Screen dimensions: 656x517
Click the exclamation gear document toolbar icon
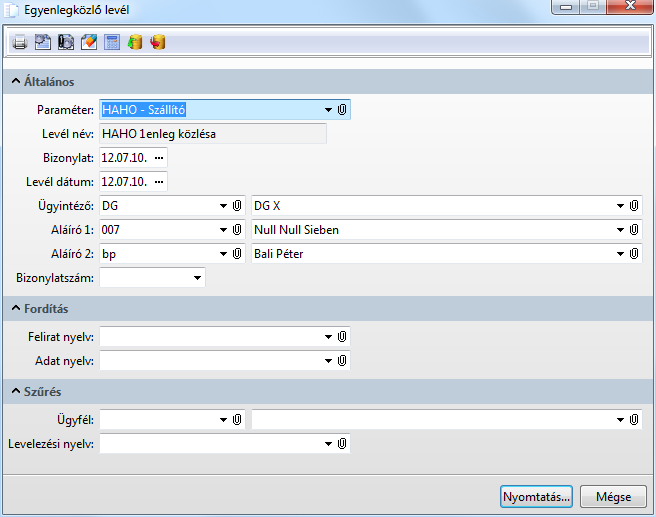pos(66,42)
